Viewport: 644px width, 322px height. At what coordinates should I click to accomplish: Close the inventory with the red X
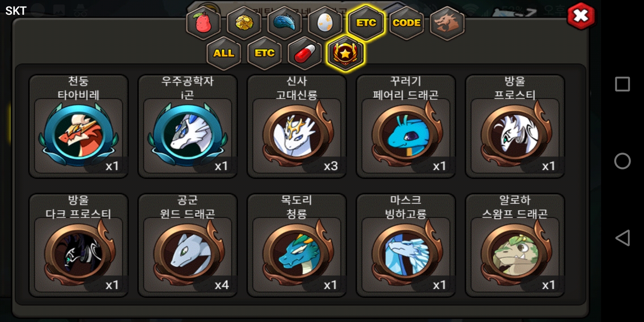[581, 16]
